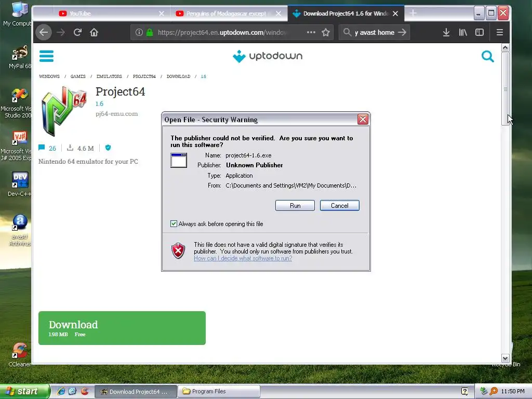Click the GAMES breadcrumb
This screenshot has height=399, width=532.
click(78, 76)
